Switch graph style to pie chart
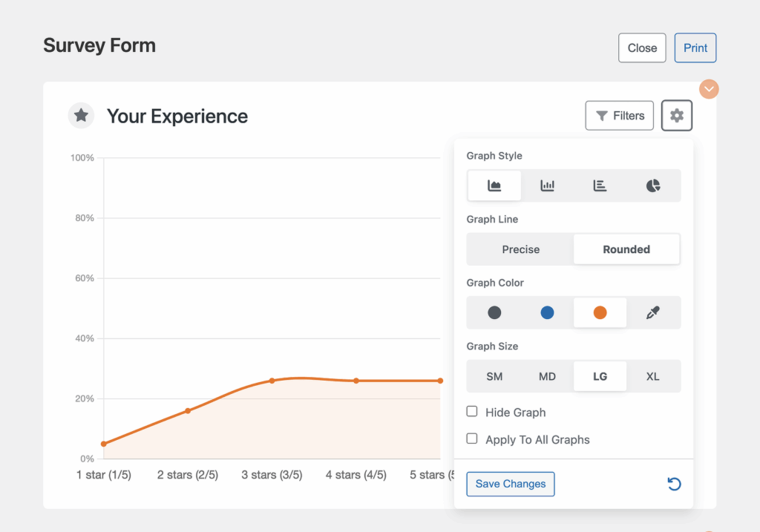Viewport: 760px width, 532px height. click(652, 185)
